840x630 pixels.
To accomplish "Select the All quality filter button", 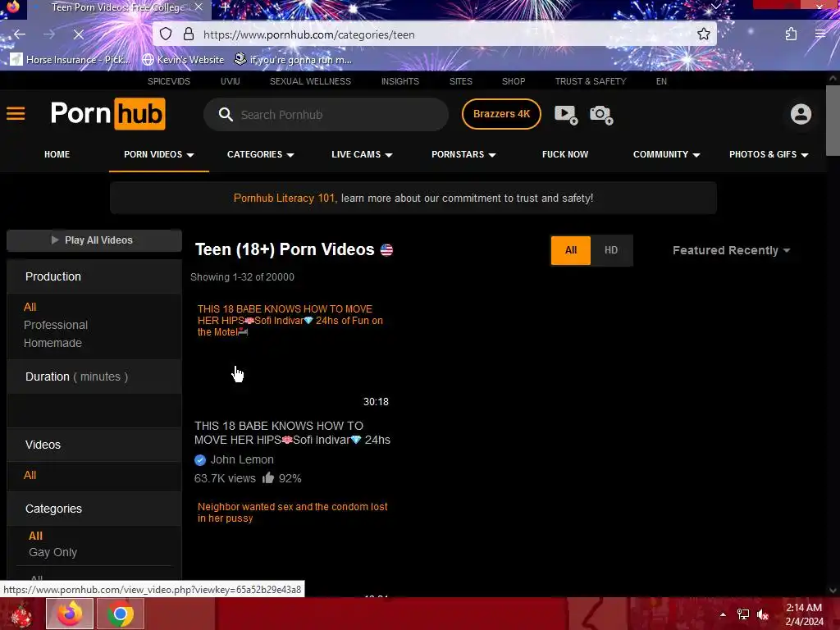I will [571, 250].
